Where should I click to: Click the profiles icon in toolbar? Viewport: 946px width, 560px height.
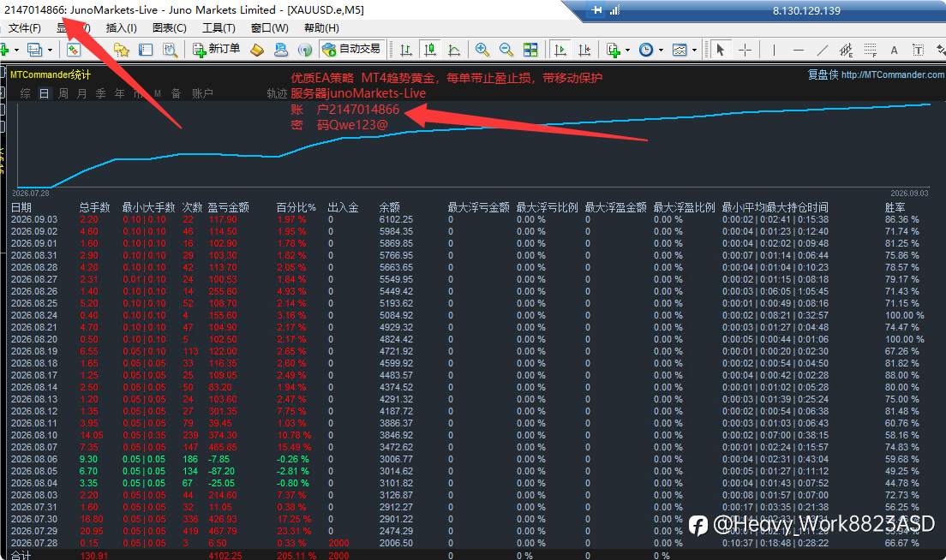coord(34,50)
